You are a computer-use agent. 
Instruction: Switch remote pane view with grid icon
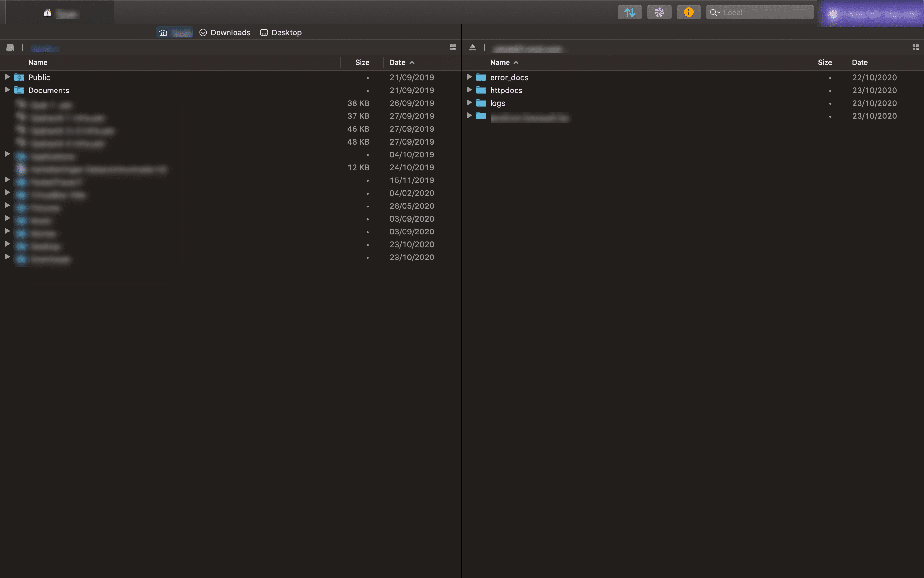pos(915,48)
